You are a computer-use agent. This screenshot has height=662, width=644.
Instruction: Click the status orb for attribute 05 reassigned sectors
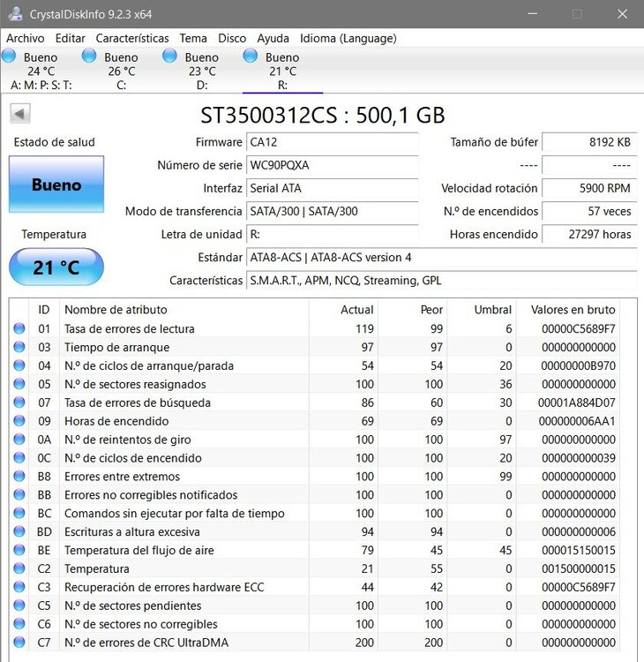(x=19, y=384)
